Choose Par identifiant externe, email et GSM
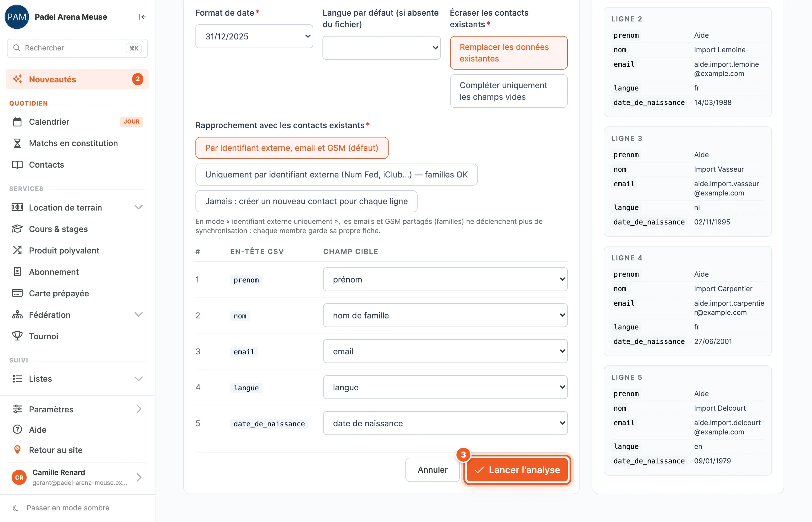The image size is (812, 522). point(292,148)
